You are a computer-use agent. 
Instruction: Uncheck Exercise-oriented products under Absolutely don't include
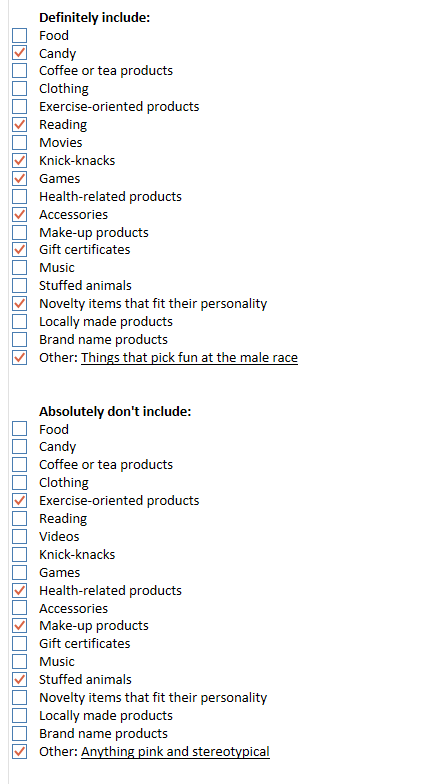(x=20, y=500)
